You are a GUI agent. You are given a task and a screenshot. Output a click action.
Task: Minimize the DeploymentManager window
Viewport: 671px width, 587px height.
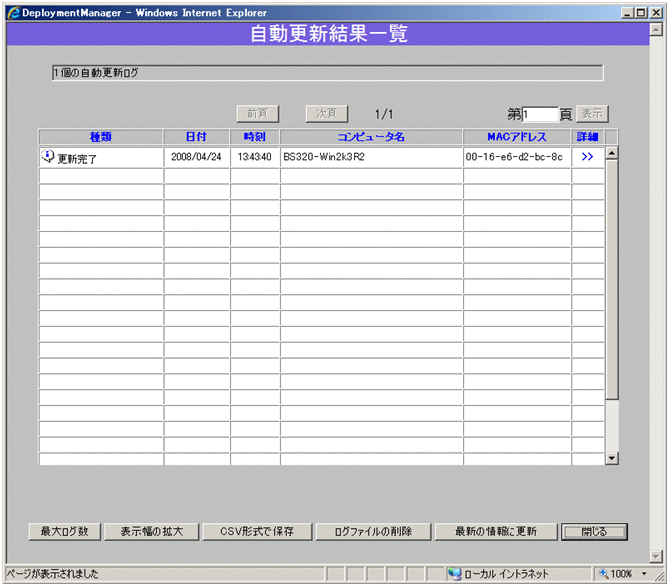(627, 13)
